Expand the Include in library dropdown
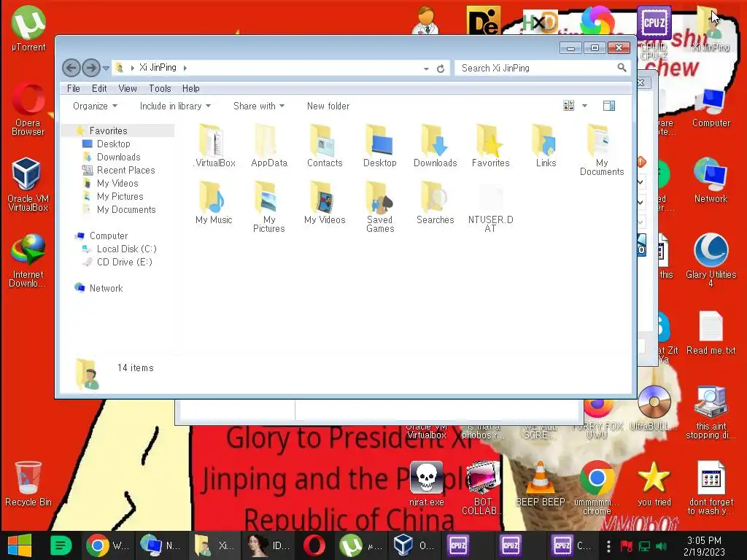The width and height of the screenshot is (747, 560). pos(175,106)
